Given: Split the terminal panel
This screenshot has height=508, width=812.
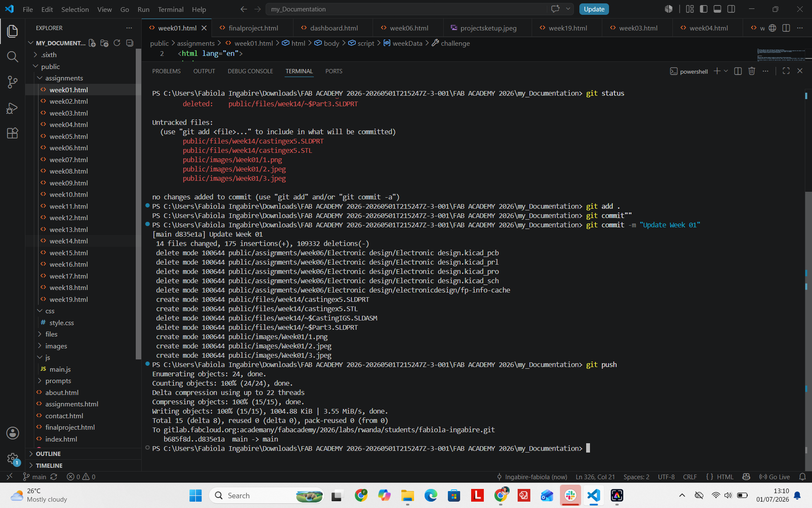Looking at the screenshot, I should click(x=738, y=71).
